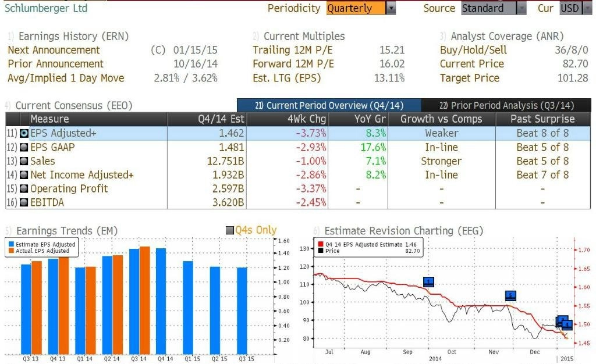
Task: Select the EPS Adjusted+ radio button
Action: [24, 133]
